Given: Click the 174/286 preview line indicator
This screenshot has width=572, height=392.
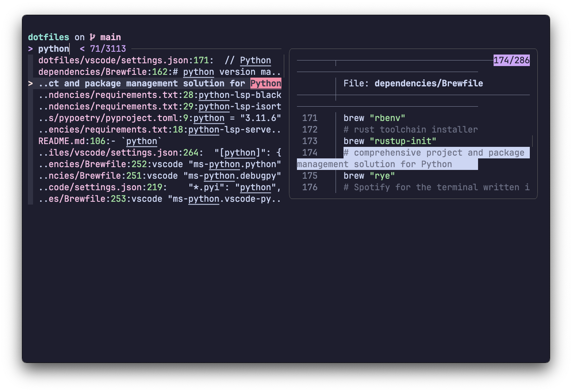Looking at the screenshot, I should 511,60.
